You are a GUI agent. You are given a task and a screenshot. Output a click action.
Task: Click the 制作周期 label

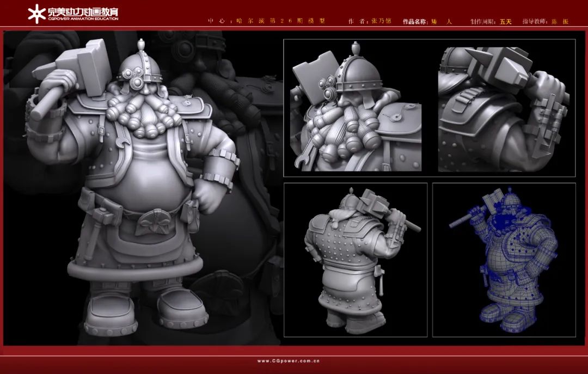pos(483,21)
